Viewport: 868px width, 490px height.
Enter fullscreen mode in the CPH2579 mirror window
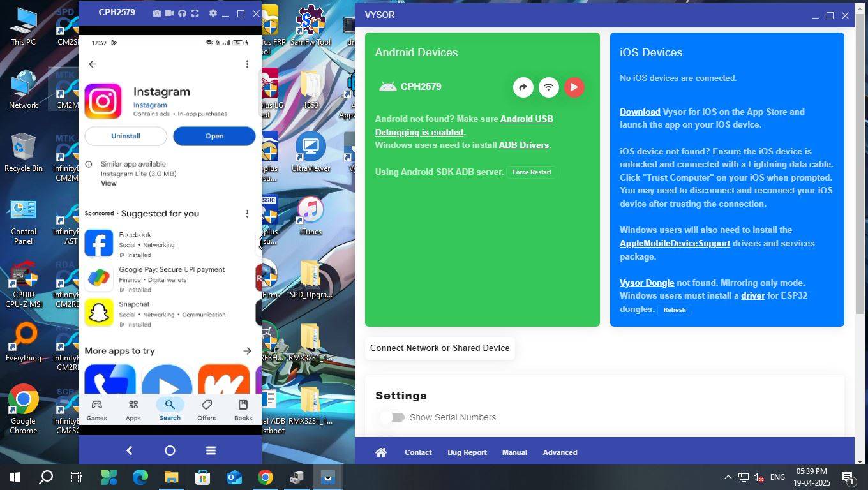click(195, 13)
